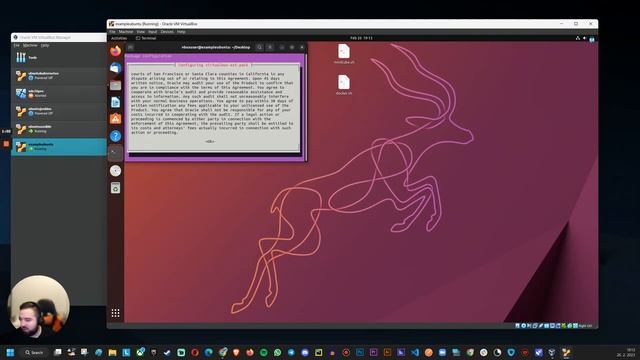Open Devices menu in VM window
Viewport: 640px width, 360px height.
pyautogui.click(x=167, y=32)
